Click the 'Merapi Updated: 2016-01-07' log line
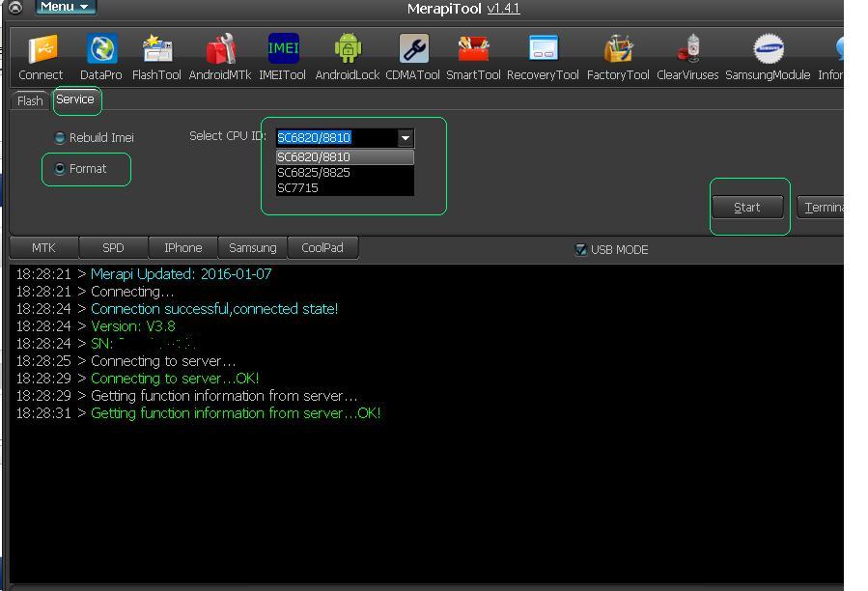Image resolution: width=868 pixels, height=591 pixels. (181, 274)
